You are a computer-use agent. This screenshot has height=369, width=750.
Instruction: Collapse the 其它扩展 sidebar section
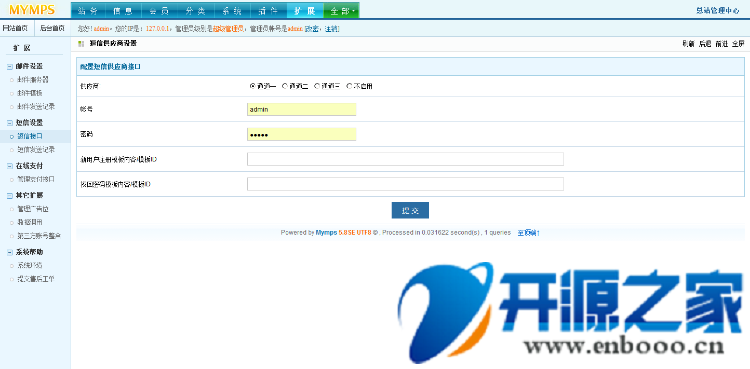(10, 195)
